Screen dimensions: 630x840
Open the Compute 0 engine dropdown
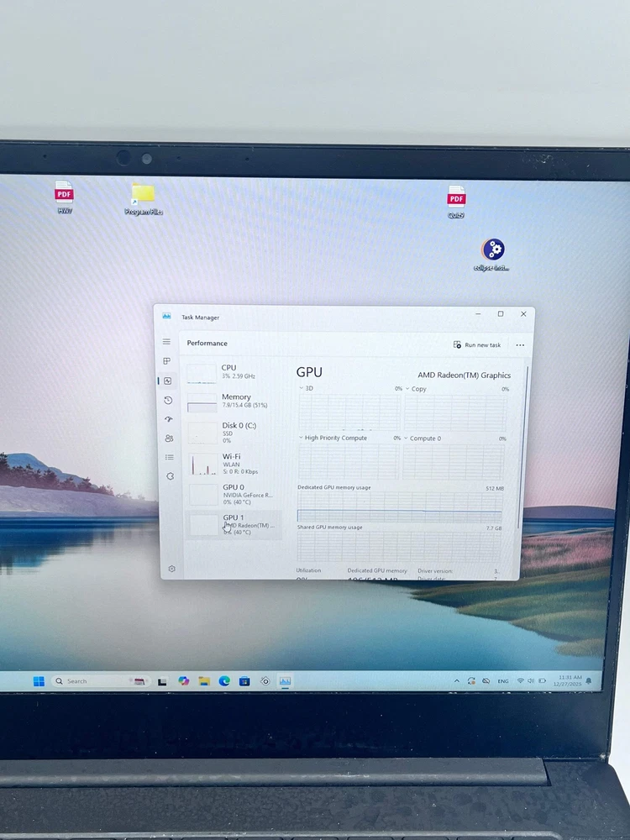point(406,438)
